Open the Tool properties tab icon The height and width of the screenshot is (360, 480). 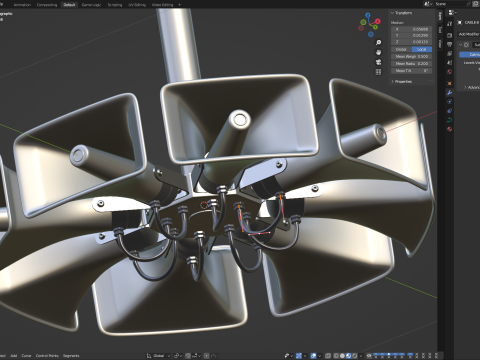point(449,24)
